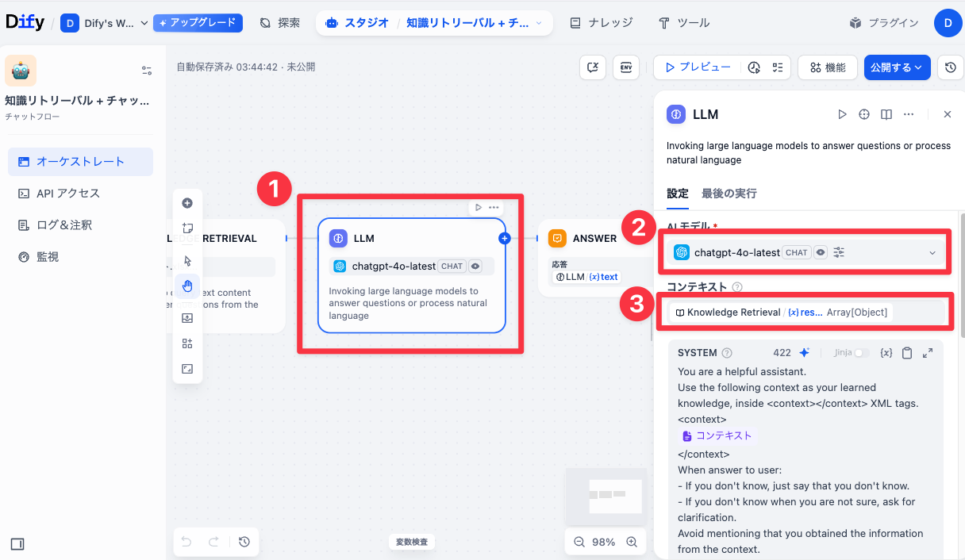965x560 pixels.
Task: Toggle the left sidebar collapse icon
Action: (17, 543)
